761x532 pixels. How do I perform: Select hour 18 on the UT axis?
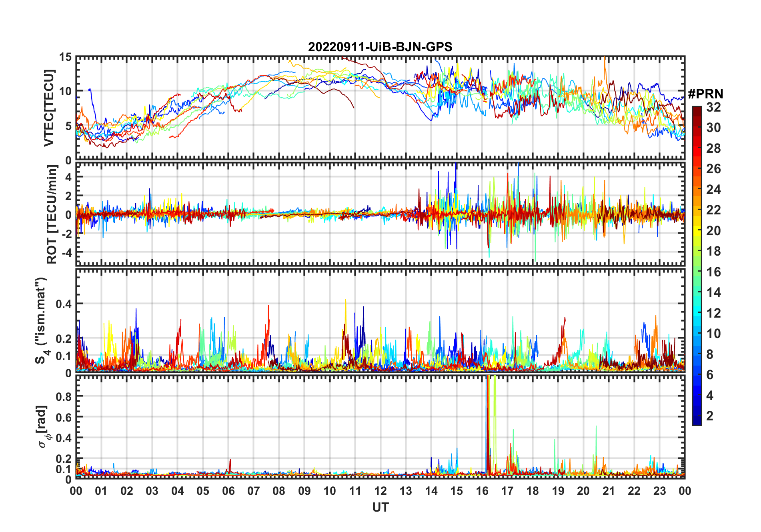(533, 491)
